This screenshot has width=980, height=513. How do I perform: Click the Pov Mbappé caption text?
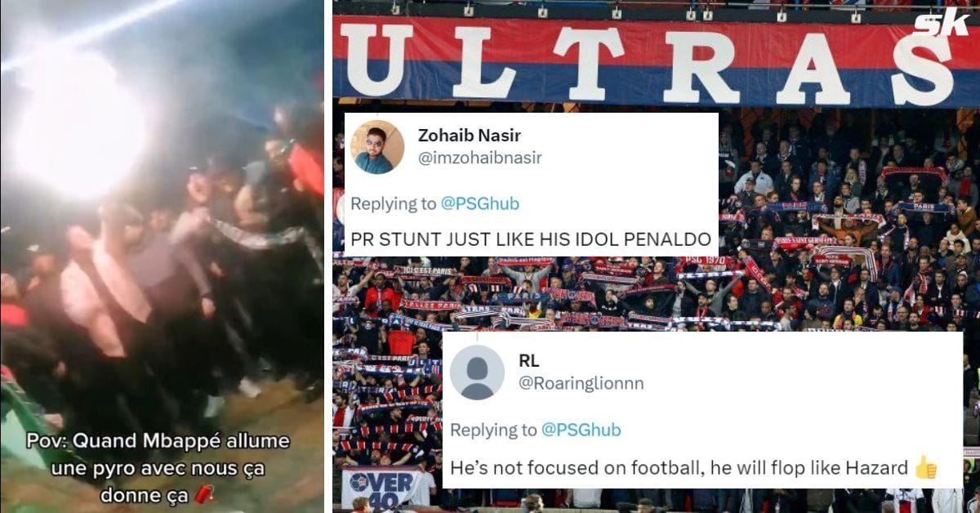pyautogui.click(x=170, y=467)
